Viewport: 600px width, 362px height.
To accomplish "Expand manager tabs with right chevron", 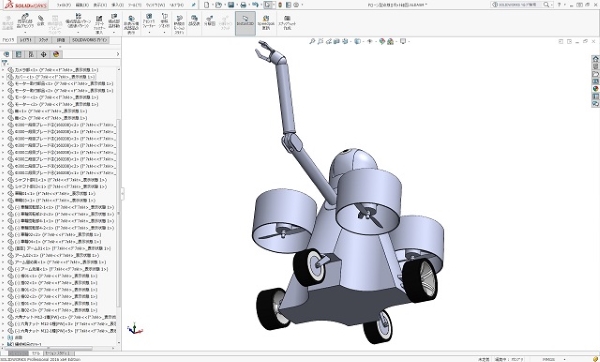I will [117, 54].
